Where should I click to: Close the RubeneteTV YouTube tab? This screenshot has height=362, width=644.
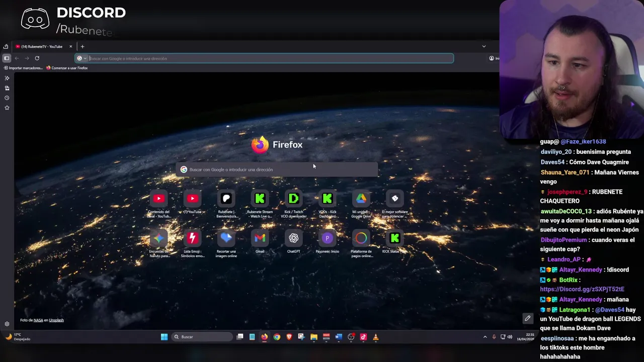(x=70, y=47)
